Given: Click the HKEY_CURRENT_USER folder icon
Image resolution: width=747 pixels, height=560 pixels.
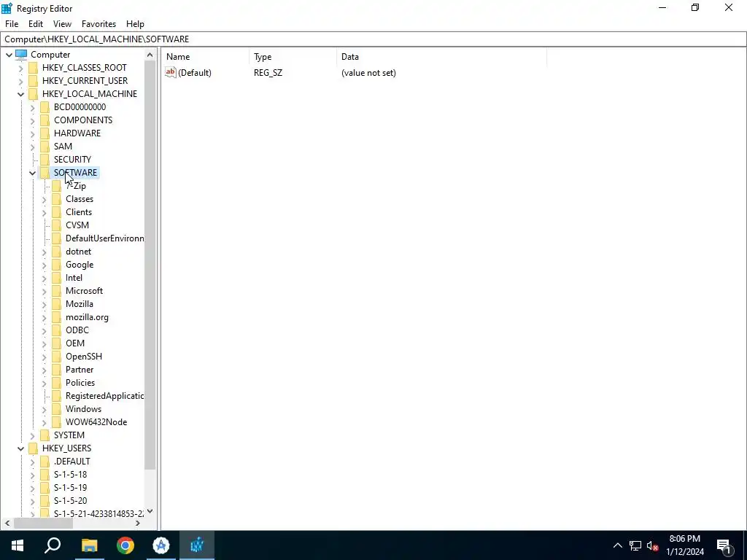Looking at the screenshot, I should [x=33, y=80].
